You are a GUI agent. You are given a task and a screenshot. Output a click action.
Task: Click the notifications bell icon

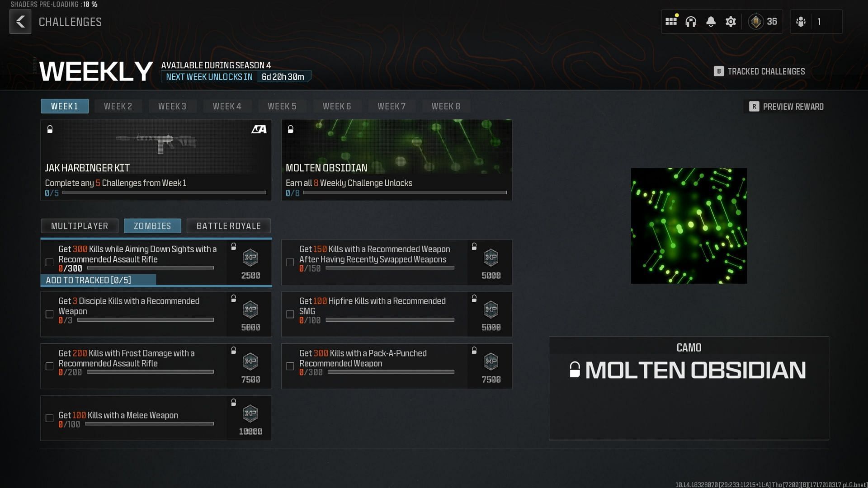pyautogui.click(x=711, y=21)
